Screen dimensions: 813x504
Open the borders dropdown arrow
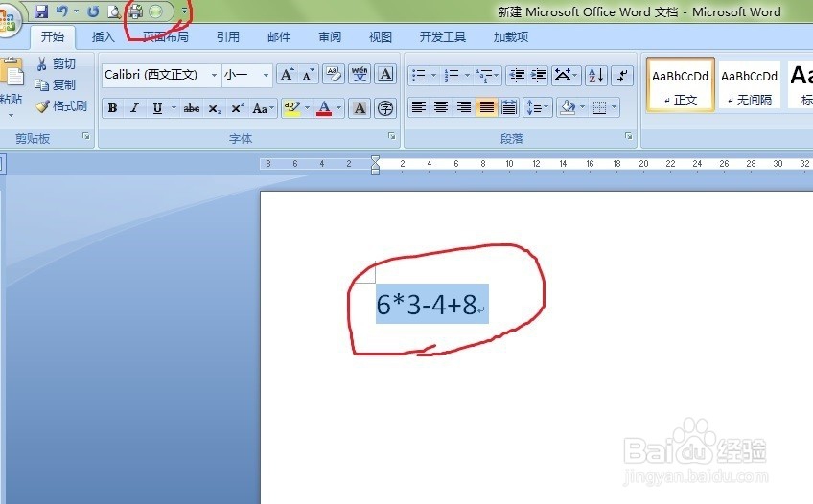615,107
